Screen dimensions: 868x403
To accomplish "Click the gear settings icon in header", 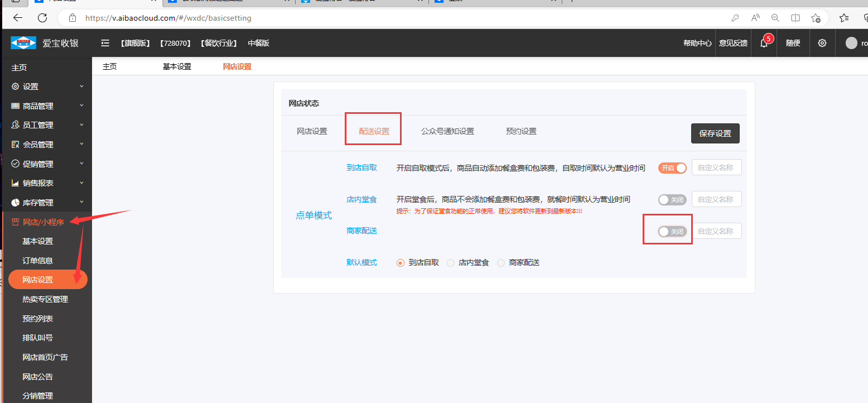I will [x=822, y=43].
